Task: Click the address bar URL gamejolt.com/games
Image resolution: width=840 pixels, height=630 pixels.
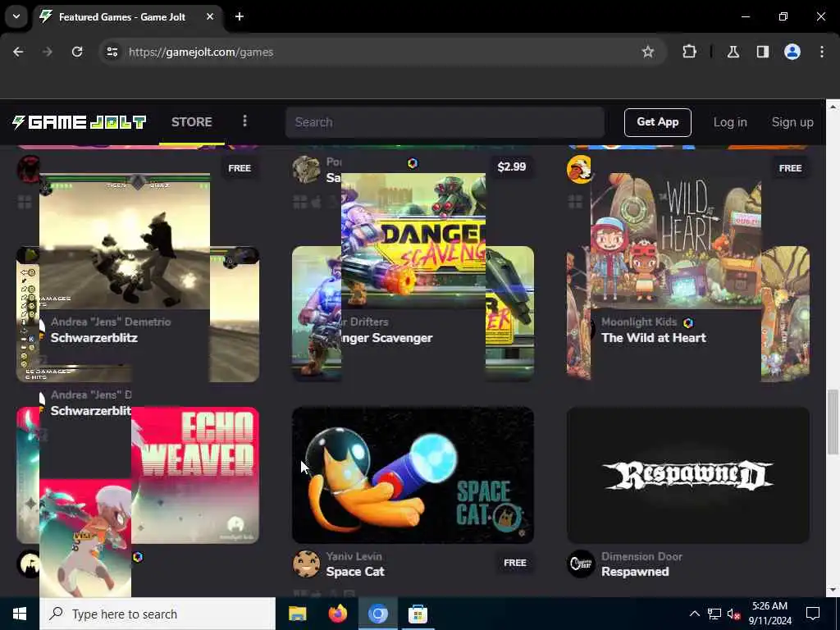Action: click(x=201, y=52)
